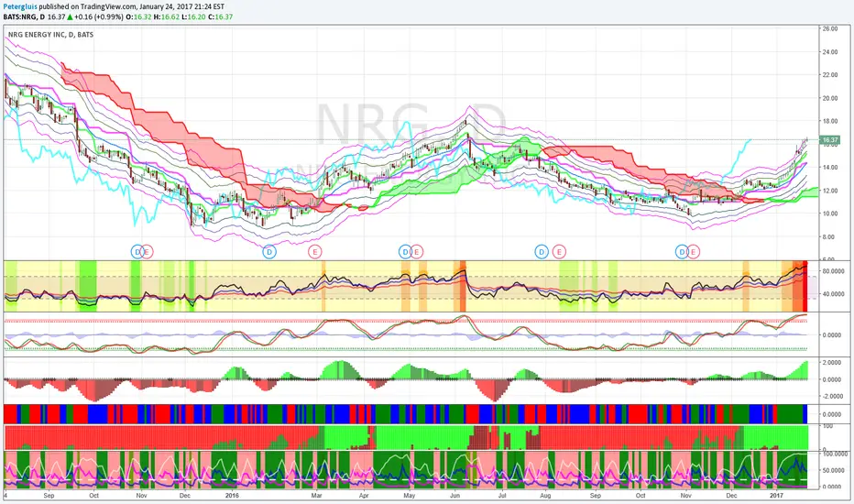Click the 8.00 price axis label

tap(828, 236)
